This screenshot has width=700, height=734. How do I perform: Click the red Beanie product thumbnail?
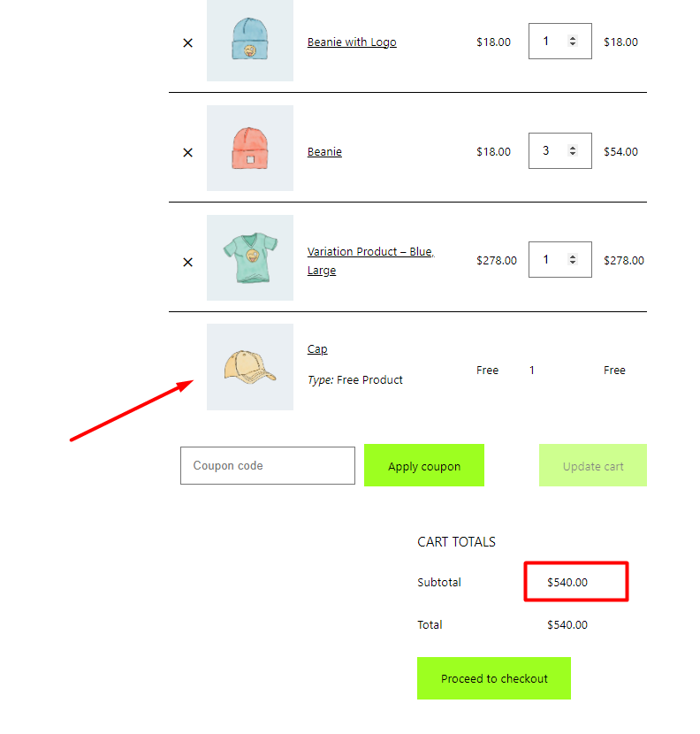(250, 148)
